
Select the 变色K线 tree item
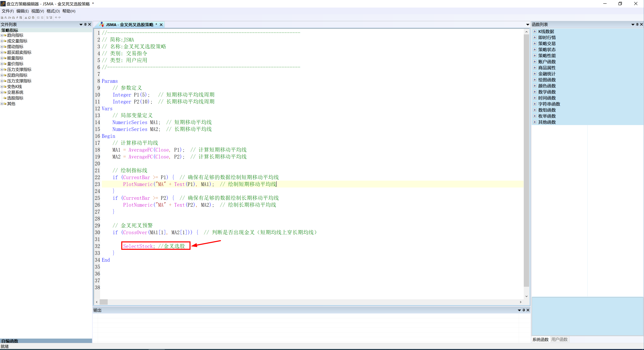(14, 87)
